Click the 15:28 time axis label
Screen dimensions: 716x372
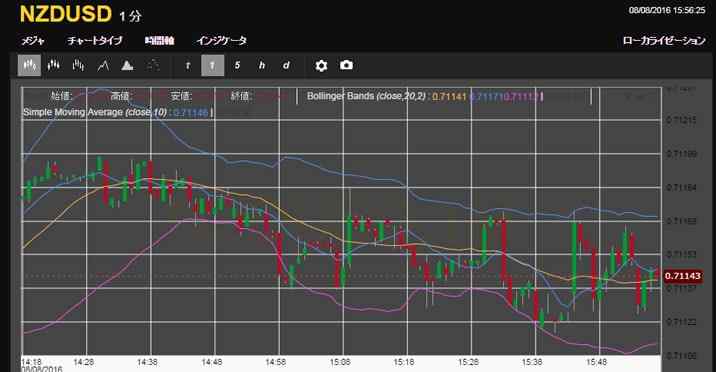(x=469, y=362)
